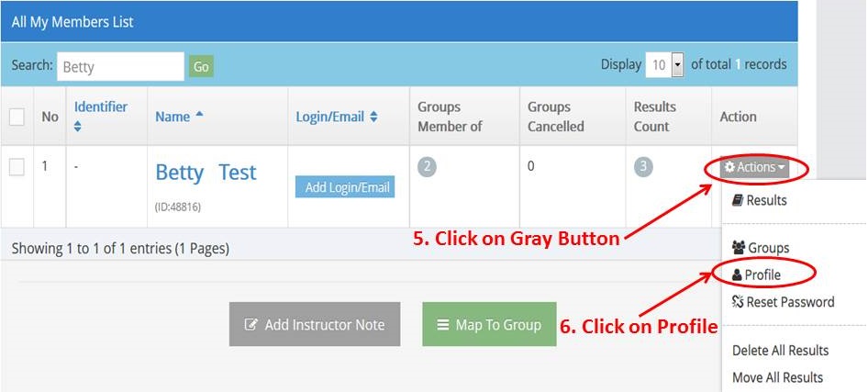Choose Move All Results from menu
Viewport: 868px width, 392px height.
(777, 377)
